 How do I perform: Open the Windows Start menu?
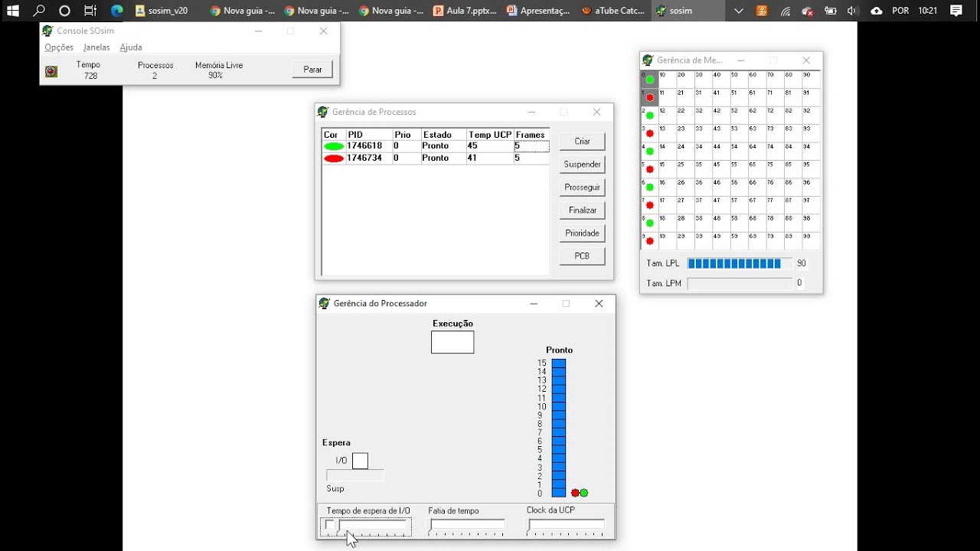(x=13, y=11)
